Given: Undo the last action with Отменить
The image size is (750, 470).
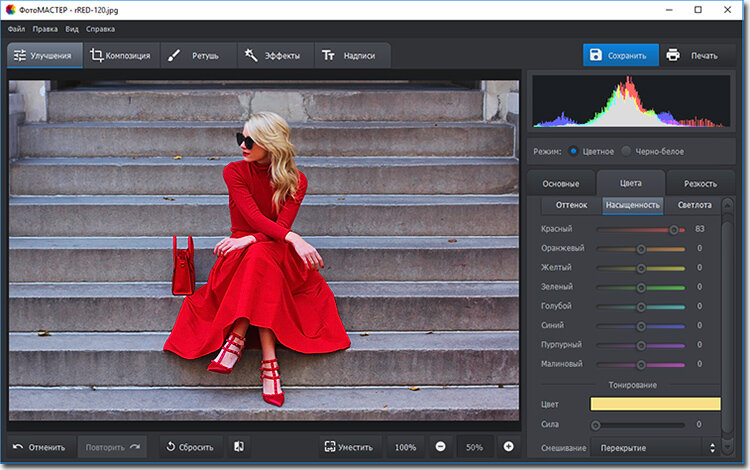Looking at the screenshot, I should click(40, 447).
